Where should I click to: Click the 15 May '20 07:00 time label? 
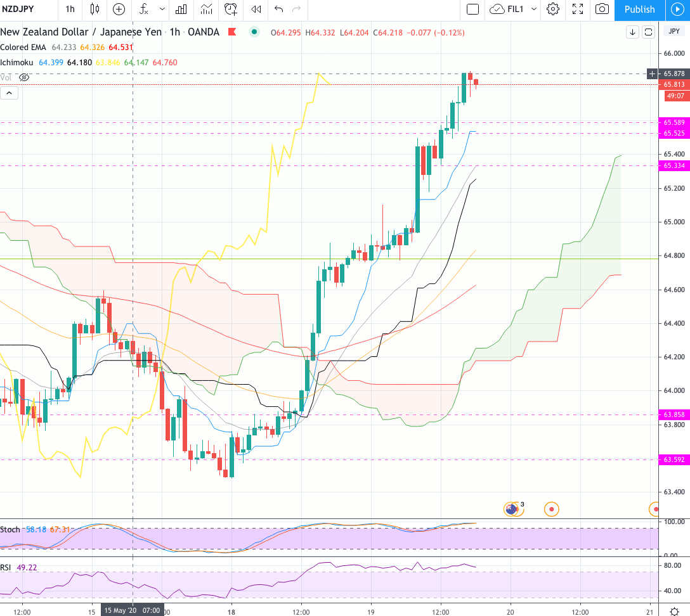click(132, 610)
